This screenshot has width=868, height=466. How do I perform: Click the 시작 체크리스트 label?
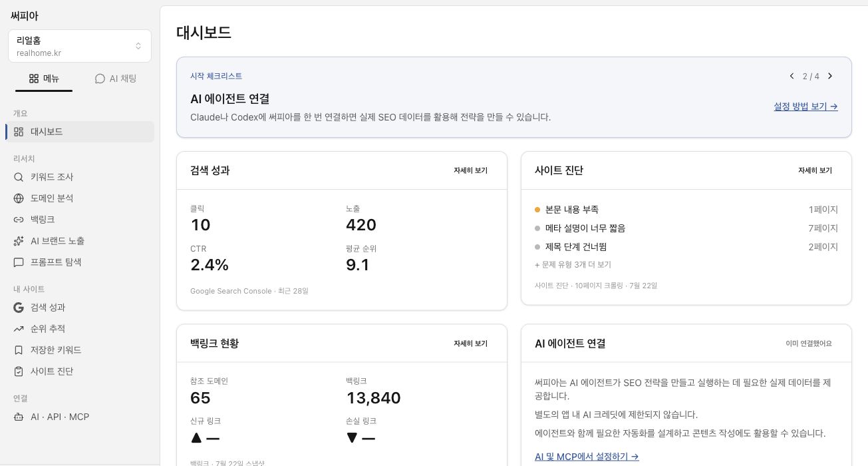216,76
